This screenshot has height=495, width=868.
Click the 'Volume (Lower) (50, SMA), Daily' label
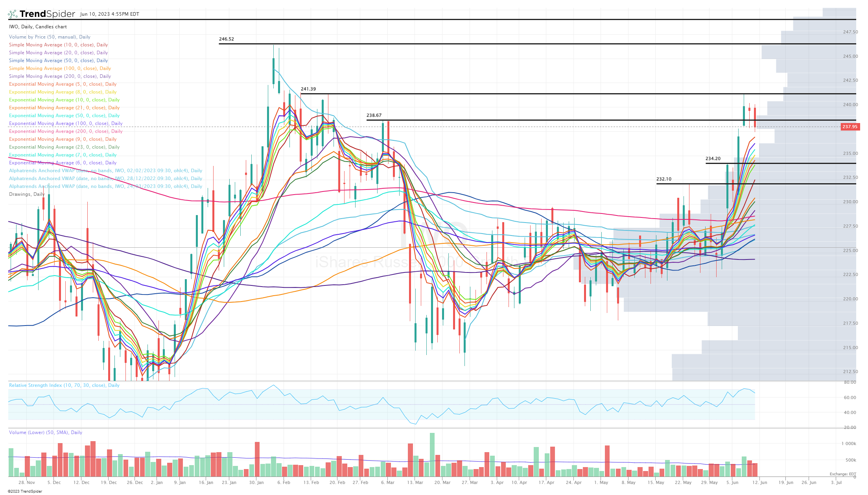point(46,432)
